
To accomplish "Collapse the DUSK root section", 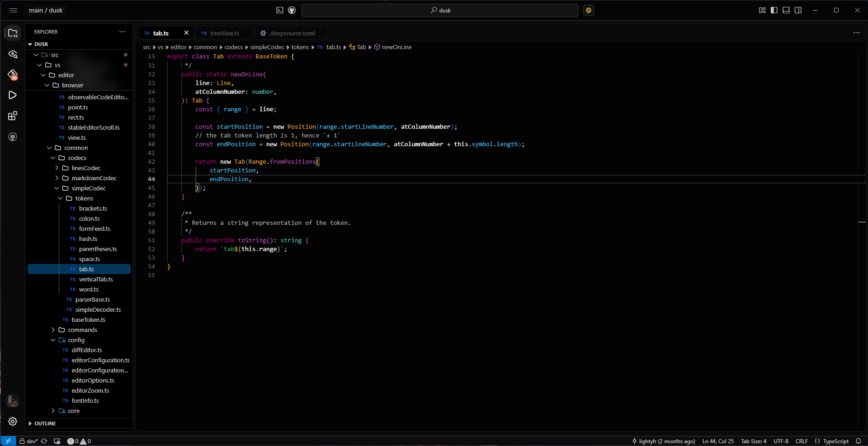I will (x=79, y=44).
